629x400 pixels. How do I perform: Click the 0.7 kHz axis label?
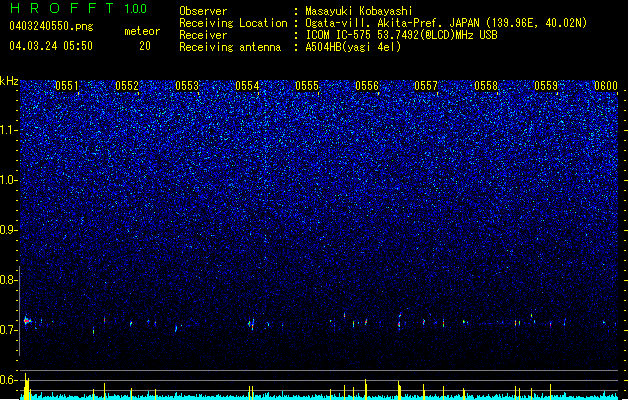coord(8,330)
